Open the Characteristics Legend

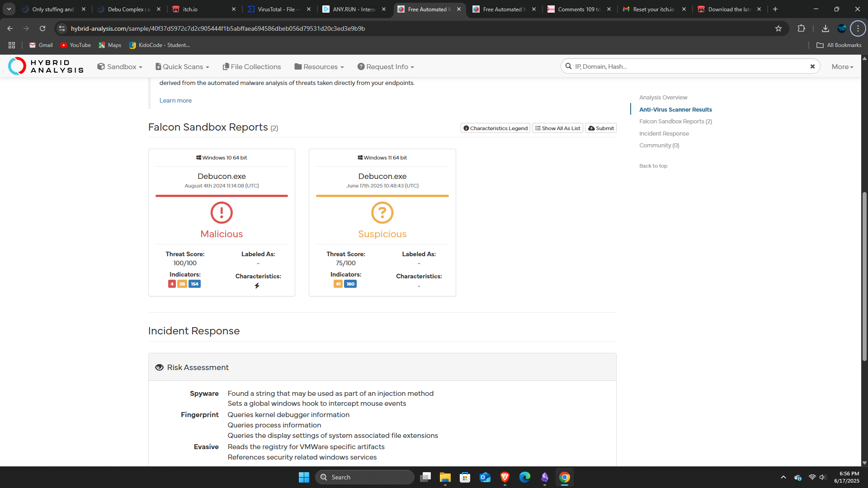tap(495, 128)
